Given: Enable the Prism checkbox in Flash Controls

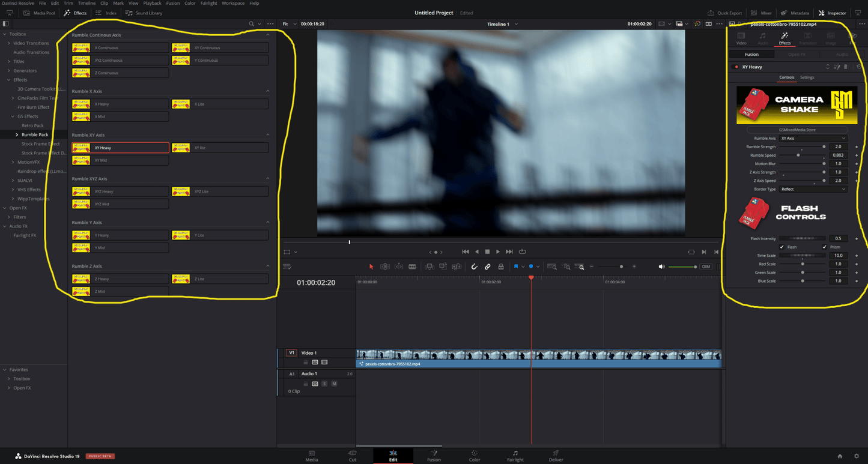Looking at the screenshot, I should point(825,247).
